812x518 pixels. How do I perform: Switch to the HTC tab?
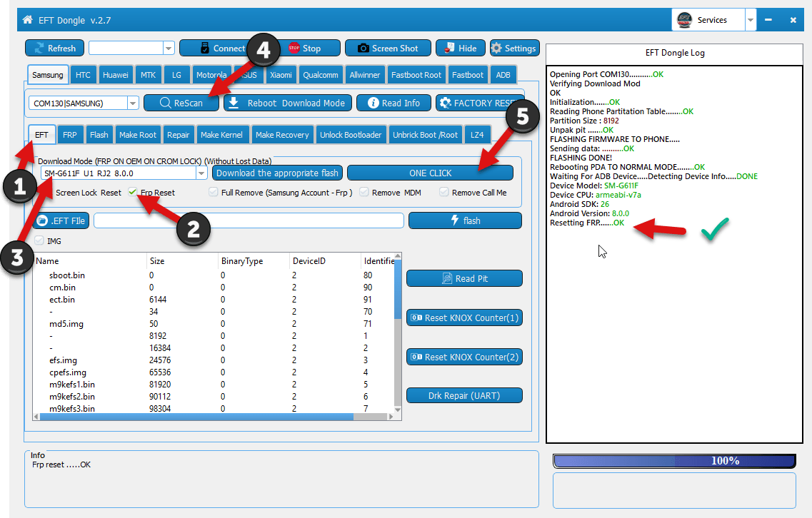tap(83, 74)
